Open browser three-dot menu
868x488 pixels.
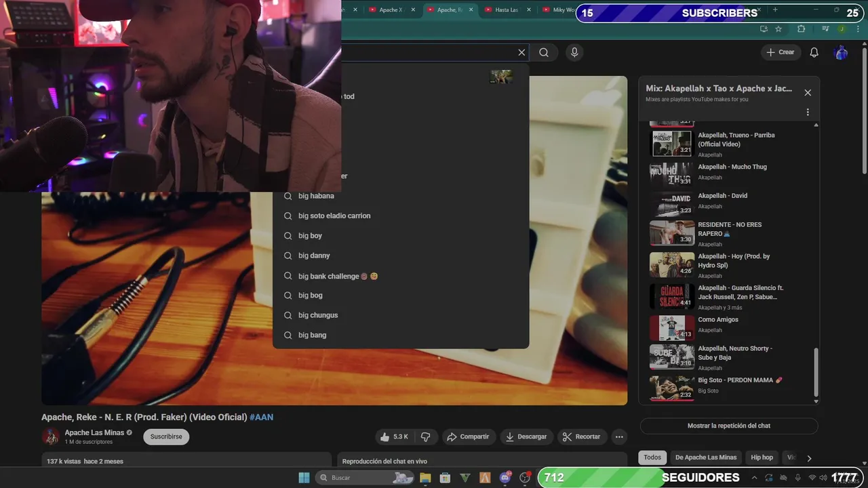pyautogui.click(x=857, y=29)
